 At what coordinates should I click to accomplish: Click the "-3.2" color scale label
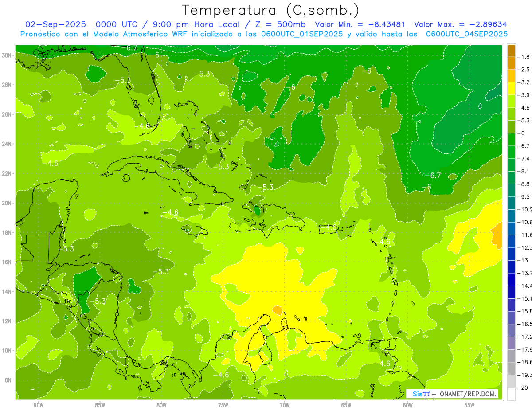[x=524, y=82]
